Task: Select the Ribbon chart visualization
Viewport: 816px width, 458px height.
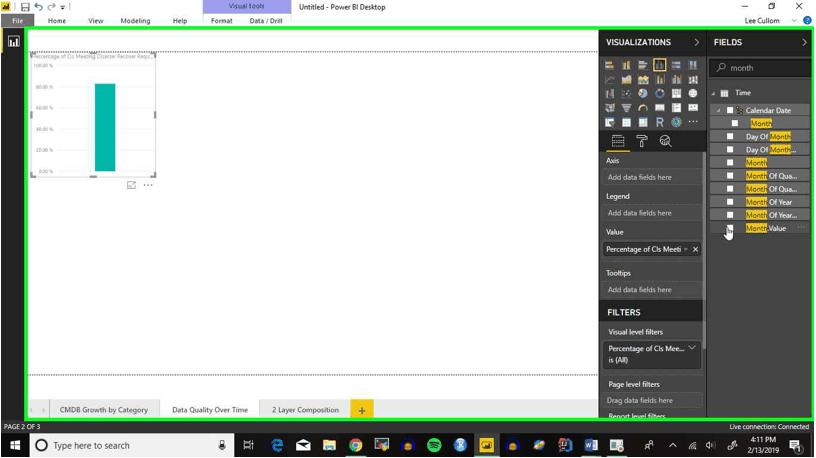Action: (693, 80)
